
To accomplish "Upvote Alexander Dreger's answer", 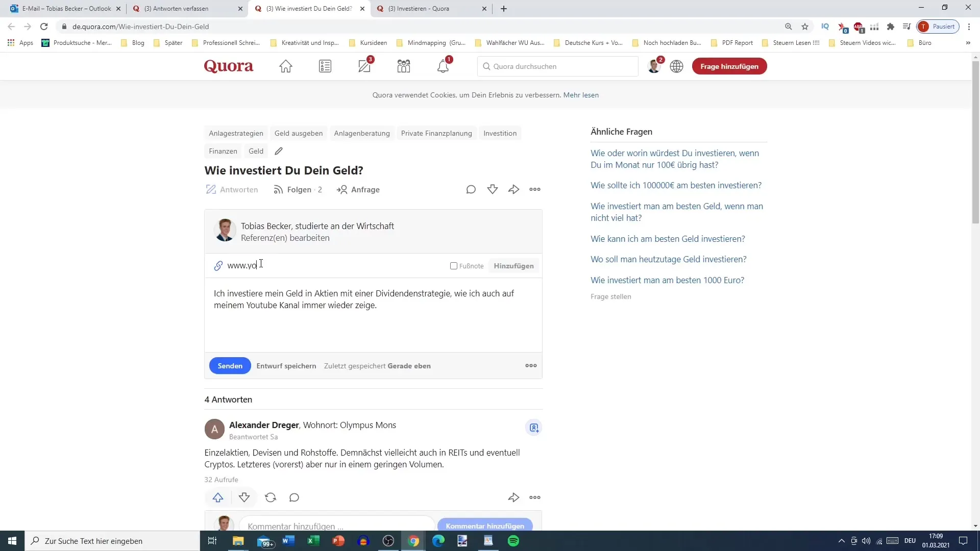I will [x=218, y=497].
